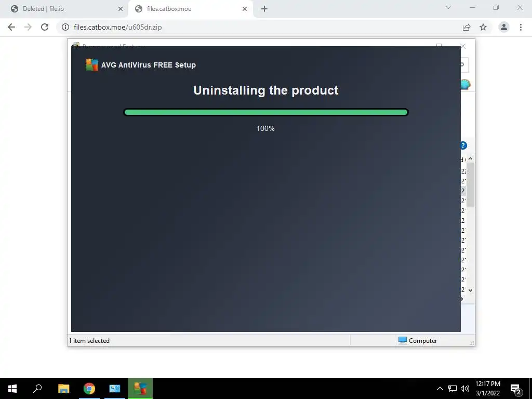Click the uninstall progress bar
Image resolution: width=532 pixels, height=399 pixels.
(265, 112)
